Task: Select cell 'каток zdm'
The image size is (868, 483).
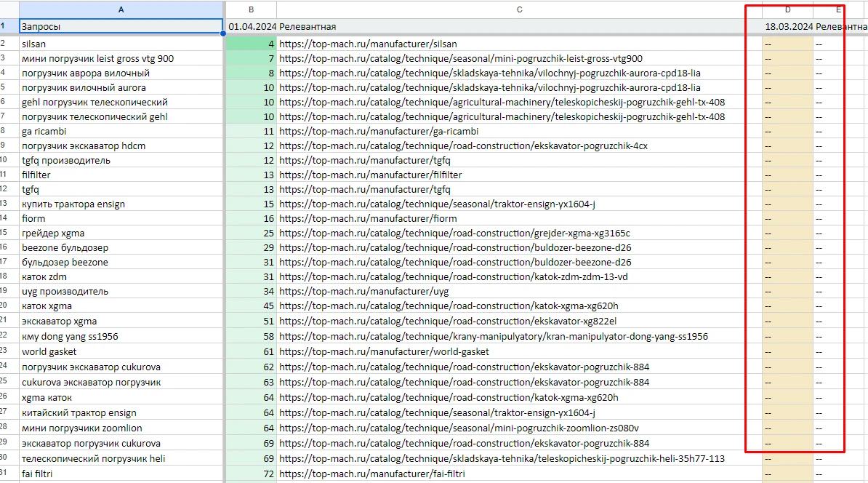Action: [x=121, y=276]
